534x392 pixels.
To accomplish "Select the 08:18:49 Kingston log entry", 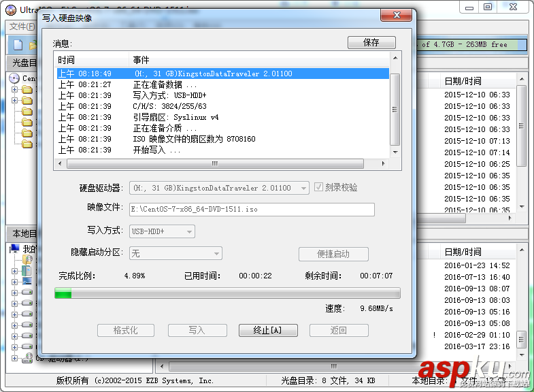I will pos(222,73).
